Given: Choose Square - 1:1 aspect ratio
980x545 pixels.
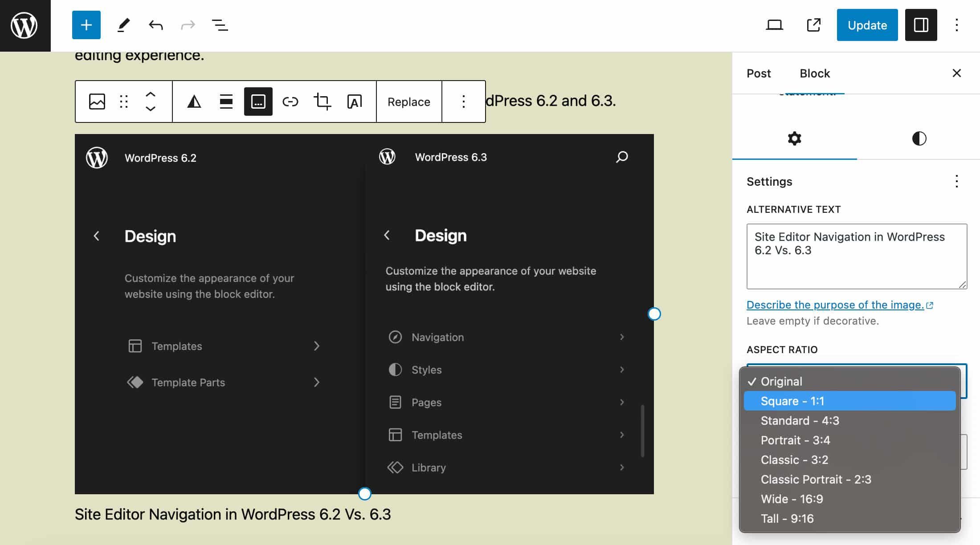Looking at the screenshot, I should click(x=849, y=401).
